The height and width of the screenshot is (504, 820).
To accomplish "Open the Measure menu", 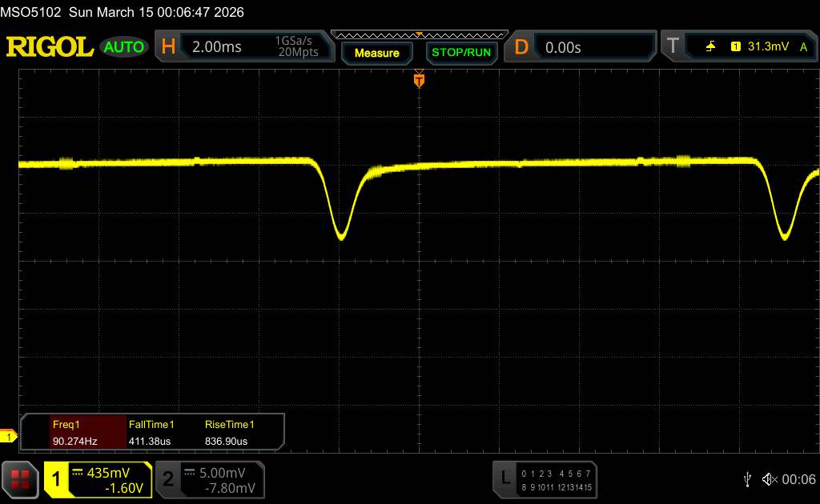I will coord(376,53).
